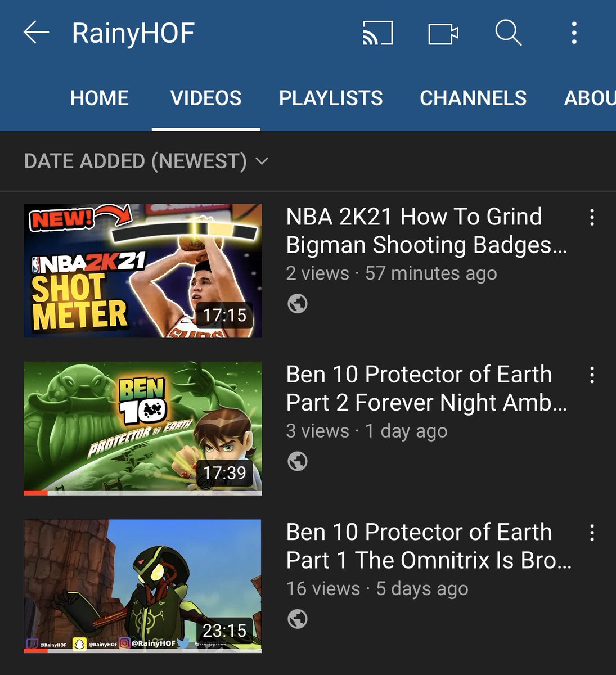Open 'NBA 2K21 How To Grind Bigman Shooting Badges' title
Image resolution: width=616 pixels, height=675 pixels.
tap(426, 231)
